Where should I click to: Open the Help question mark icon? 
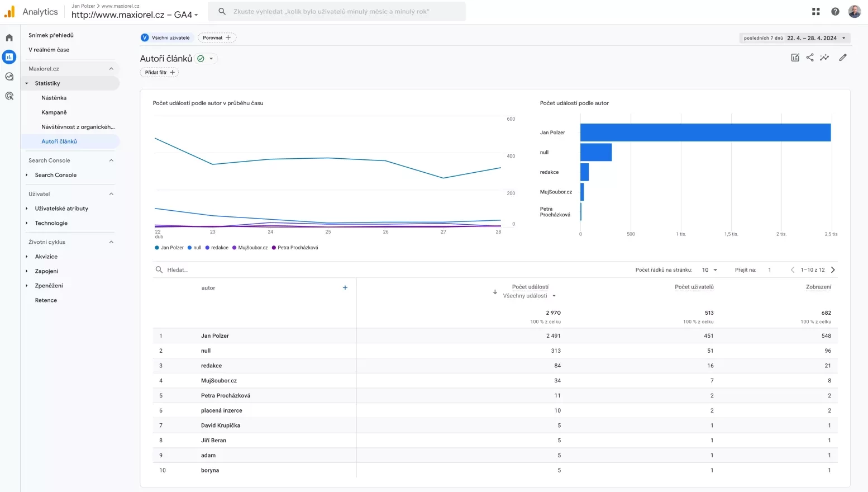pos(835,12)
